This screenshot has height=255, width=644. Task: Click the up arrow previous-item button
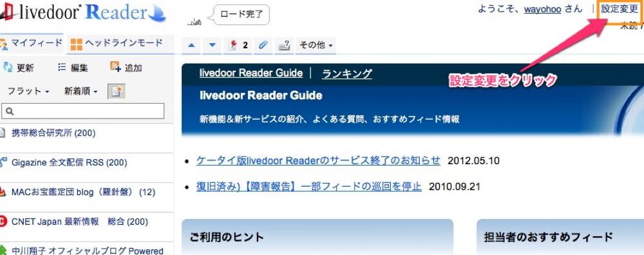(191, 46)
